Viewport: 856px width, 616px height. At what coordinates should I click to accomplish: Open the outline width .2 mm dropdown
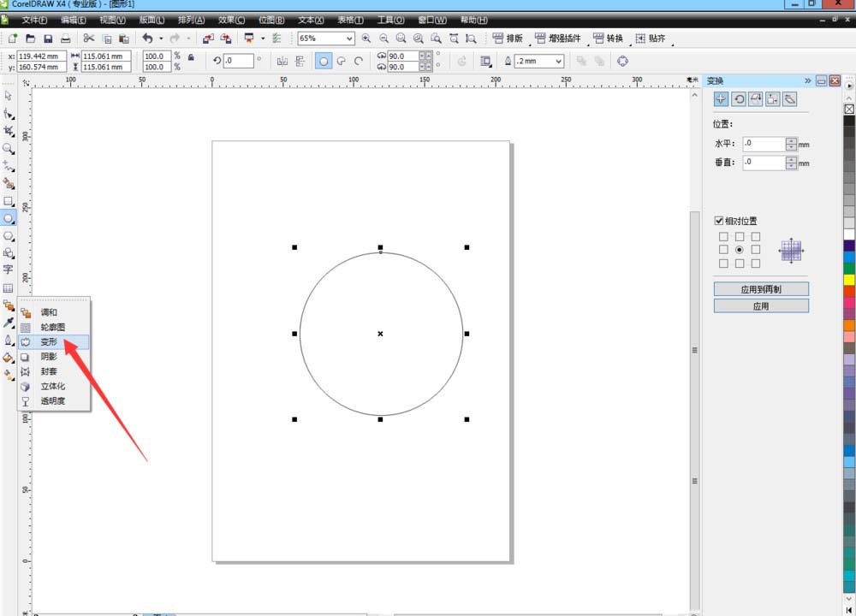coord(558,61)
